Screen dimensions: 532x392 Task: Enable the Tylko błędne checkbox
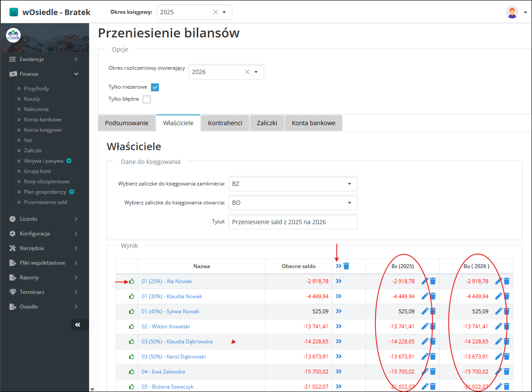147,99
